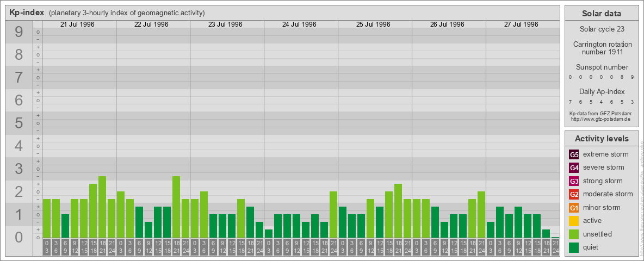The width and height of the screenshot is (644, 261).
Task: Click the quiet legend label
Action: point(592,247)
